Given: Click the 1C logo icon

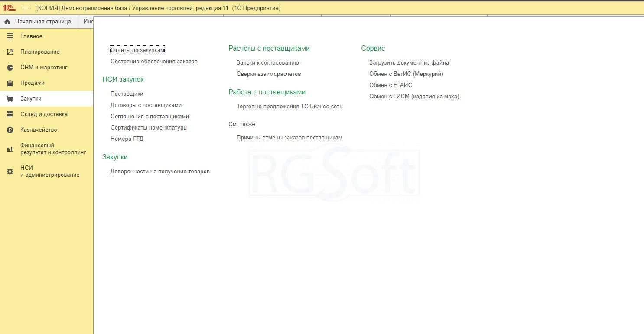Looking at the screenshot, I should (x=10, y=8).
